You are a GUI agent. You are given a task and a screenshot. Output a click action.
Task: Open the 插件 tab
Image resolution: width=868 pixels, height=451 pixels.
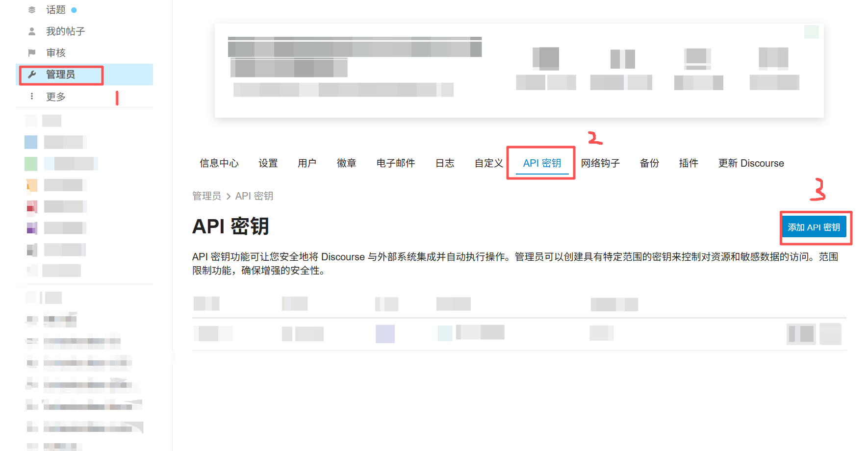pyautogui.click(x=689, y=163)
